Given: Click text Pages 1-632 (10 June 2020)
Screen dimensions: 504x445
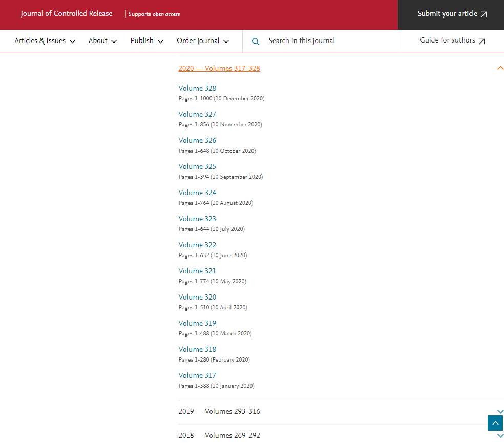Looking at the screenshot, I should click(213, 255).
